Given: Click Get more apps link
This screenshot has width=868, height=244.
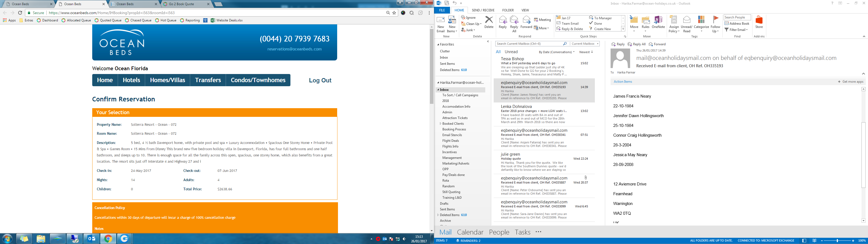Looking at the screenshot, I should coord(850,82).
